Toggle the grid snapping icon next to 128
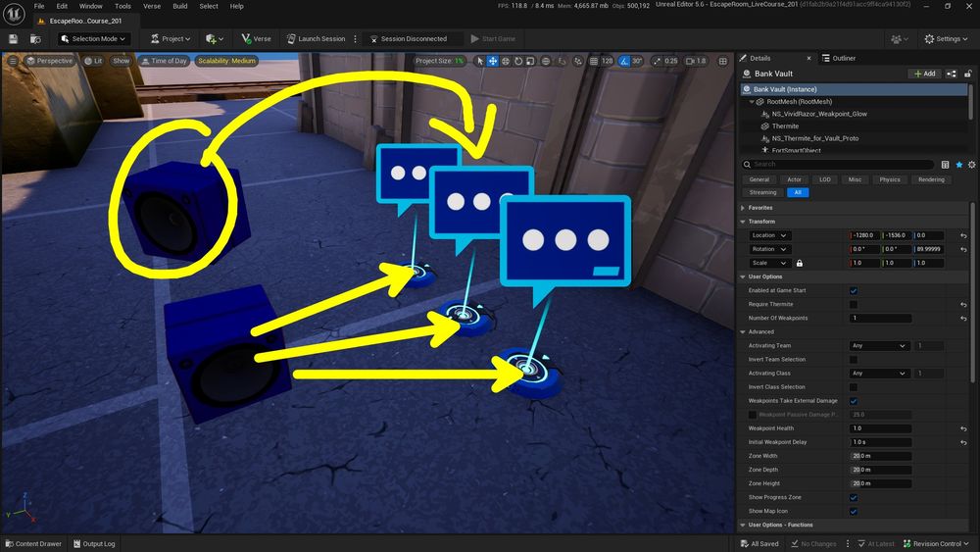 594,61
